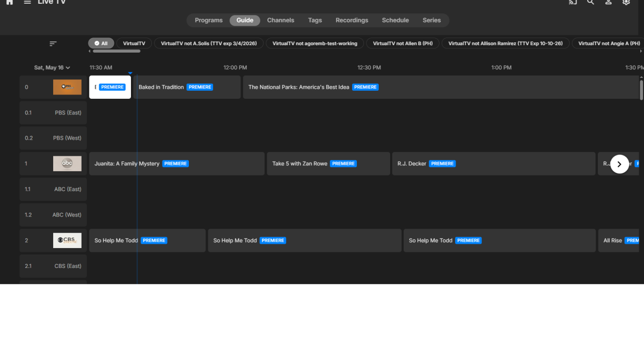The height and width of the screenshot is (364, 644).
Task: Advance the guide with the right arrow button
Action: [x=619, y=164]
